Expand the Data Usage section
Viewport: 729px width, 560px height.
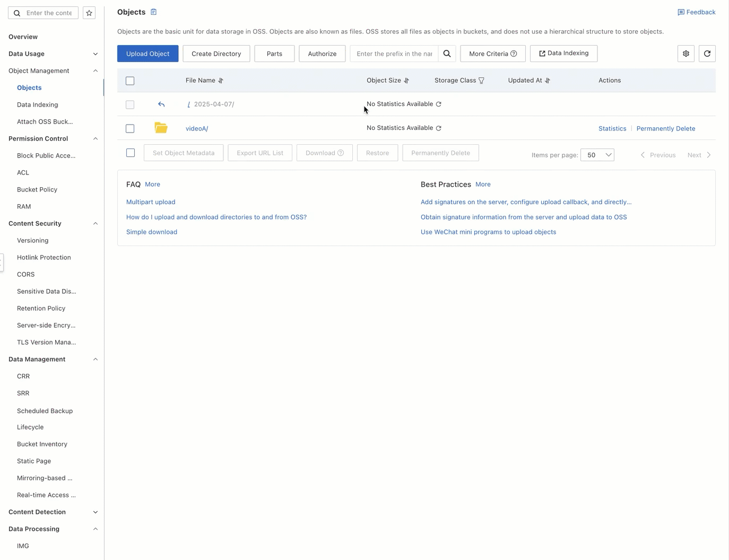coord(96,54)
